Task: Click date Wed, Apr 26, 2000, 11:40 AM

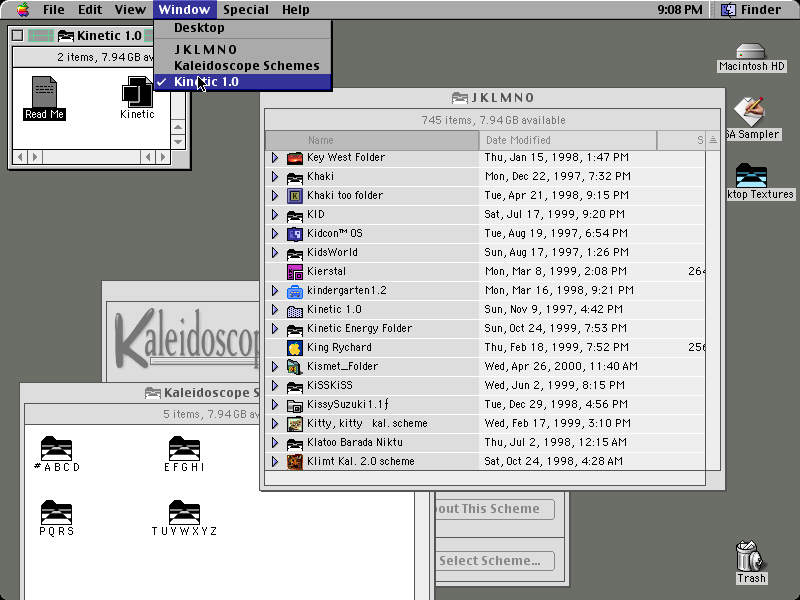Action: pos(561,366)
